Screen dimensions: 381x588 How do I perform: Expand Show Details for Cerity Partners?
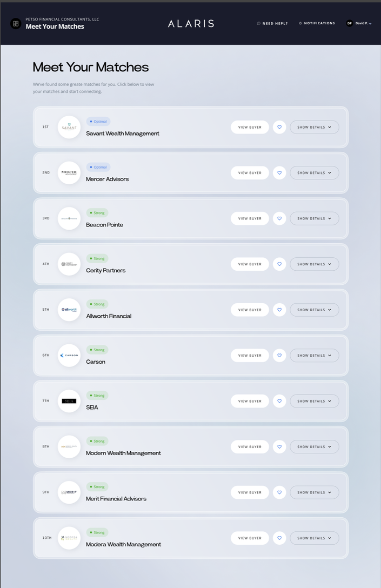(x=314, y=264)
